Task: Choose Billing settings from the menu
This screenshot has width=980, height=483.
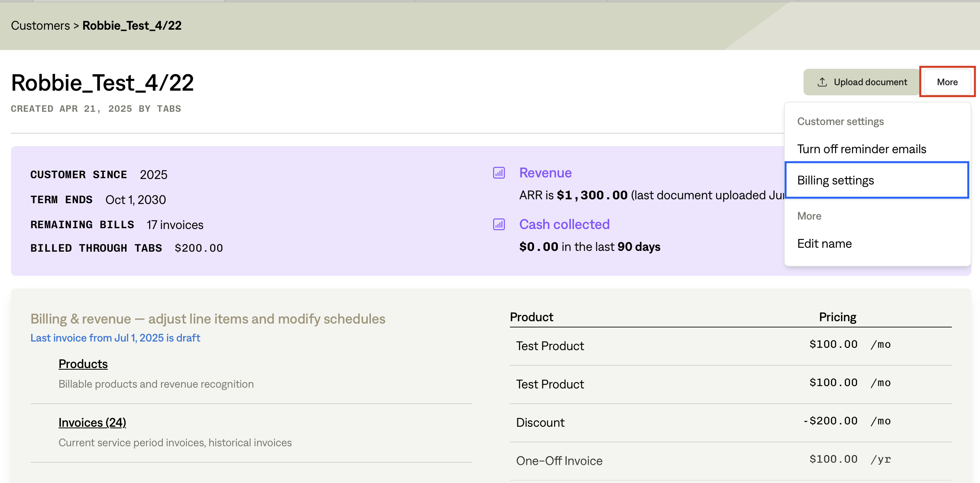Action: tap(836, 180)
